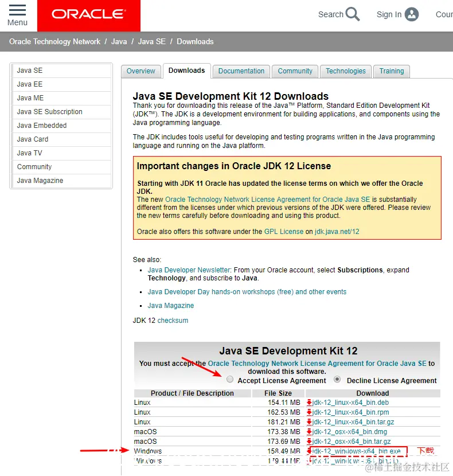The image size is (453, 476).
Task: Click the Search magnifier icon
Action: 353,14
